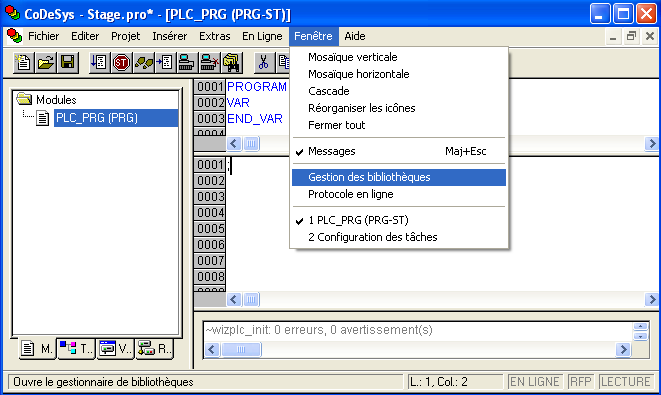This screenshot has width=661, height=395.
Task: Switch to the data types (T.) tab
Action: click(76, 349)
